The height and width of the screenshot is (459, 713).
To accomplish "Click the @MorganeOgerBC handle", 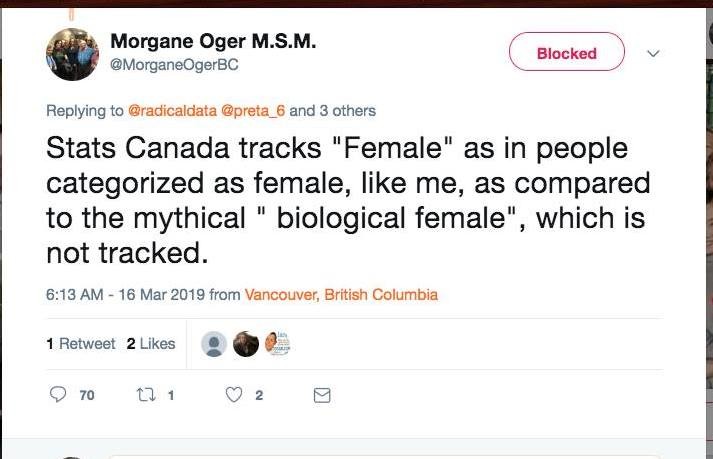I will [173, 64].
